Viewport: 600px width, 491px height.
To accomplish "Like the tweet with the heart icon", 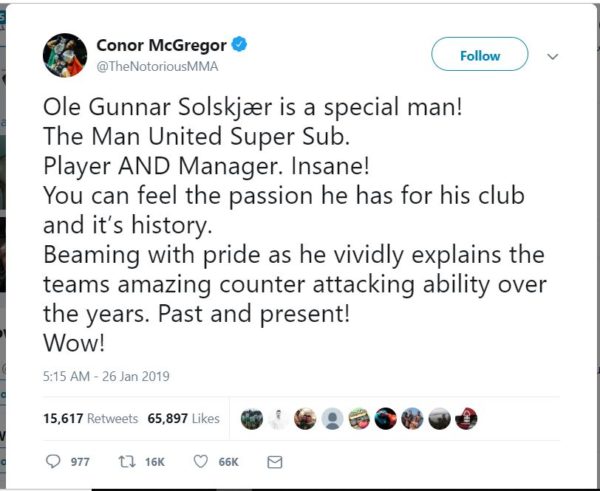I will pyautogui.click(x=200, y=462).
